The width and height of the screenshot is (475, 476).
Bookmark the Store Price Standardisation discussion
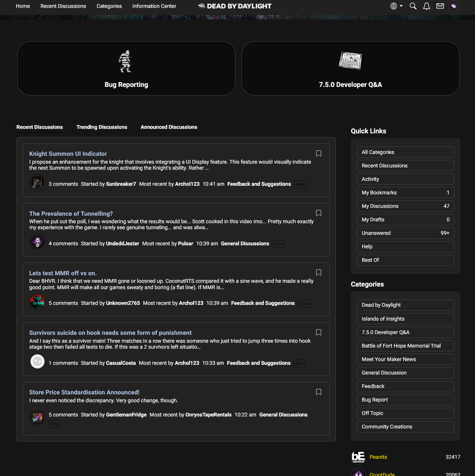[x=319, y=392]
